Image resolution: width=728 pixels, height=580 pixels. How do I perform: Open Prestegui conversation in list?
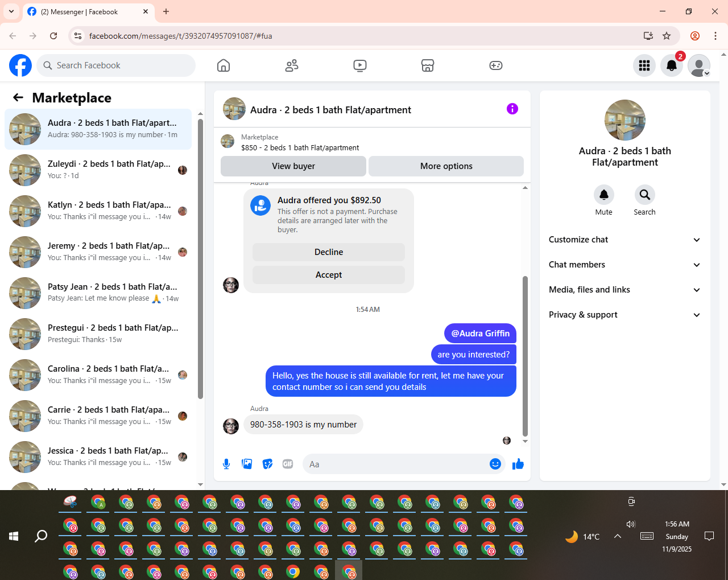click(x=98, y=334)
